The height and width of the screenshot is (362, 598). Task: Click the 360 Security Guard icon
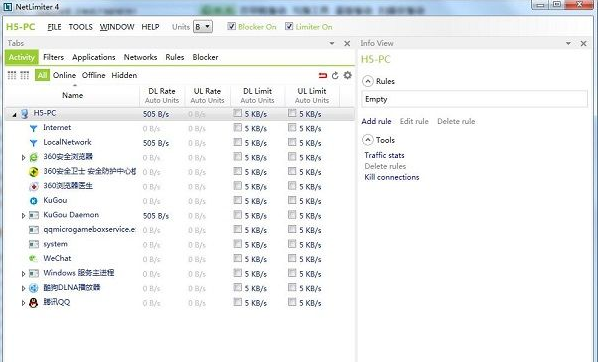pyautogui.click(x=34, y=172)
